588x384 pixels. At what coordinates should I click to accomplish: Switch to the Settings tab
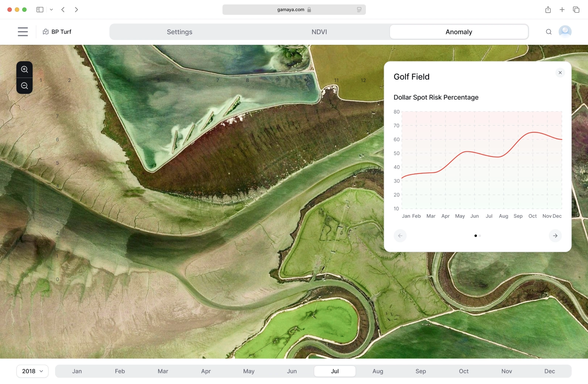tap(180, 32)
